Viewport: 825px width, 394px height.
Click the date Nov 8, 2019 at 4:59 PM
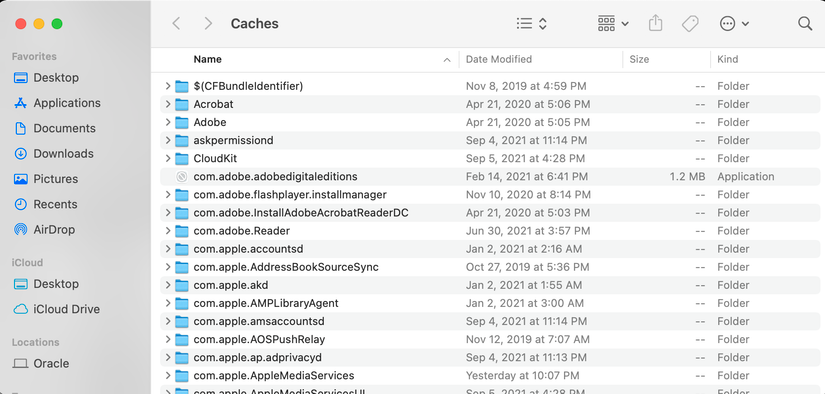(526, 86)
